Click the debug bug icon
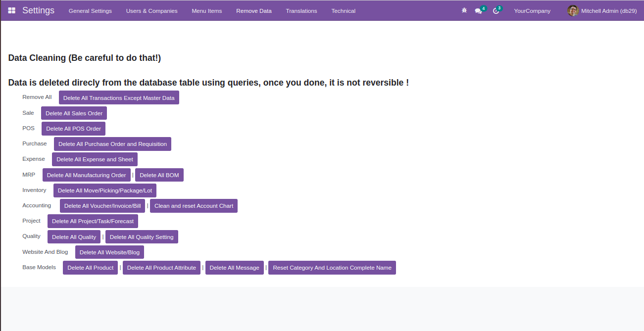 click(464, 10)
